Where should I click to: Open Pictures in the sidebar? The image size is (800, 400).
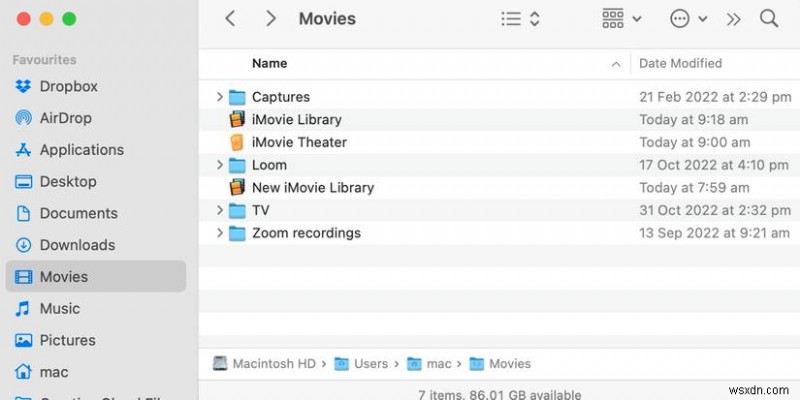pos(55,340)
